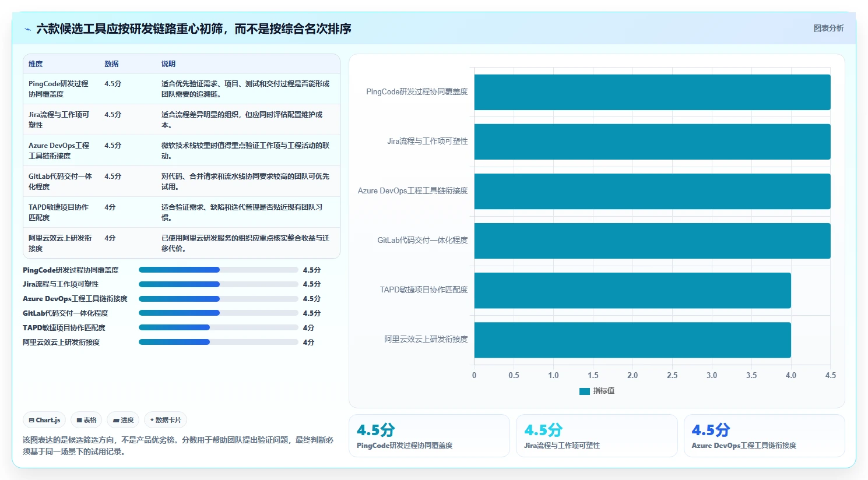This screenshot has width=868, height=480.
Task: Click the GitLab代码交付一体化程度 chart bar
Action: (652, 241)
